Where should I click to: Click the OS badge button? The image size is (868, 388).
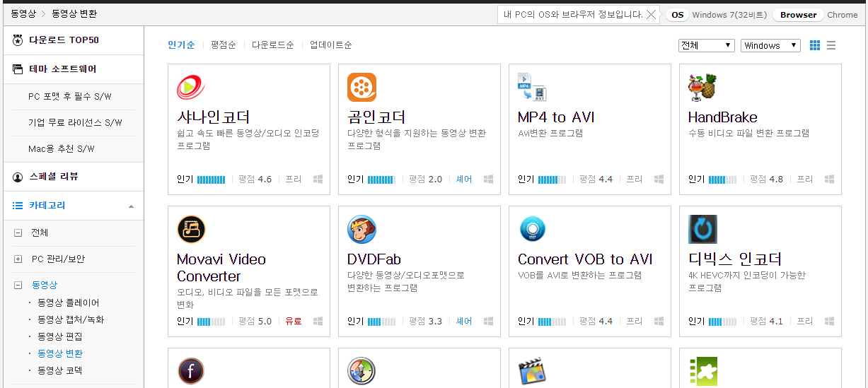pos(677,15)
